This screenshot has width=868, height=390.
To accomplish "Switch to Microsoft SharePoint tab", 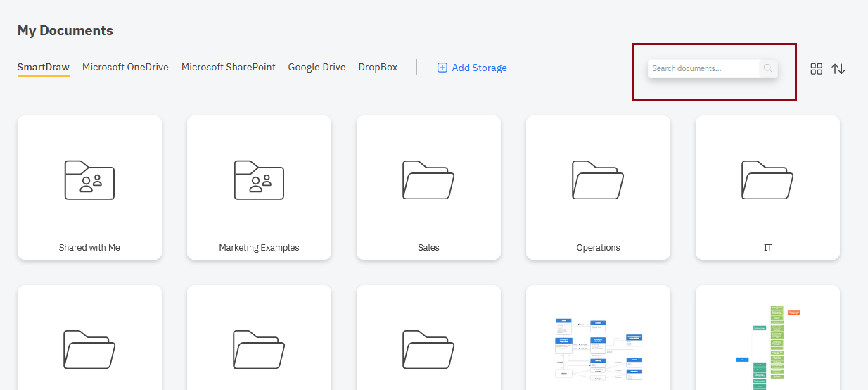I will (228, 68).
